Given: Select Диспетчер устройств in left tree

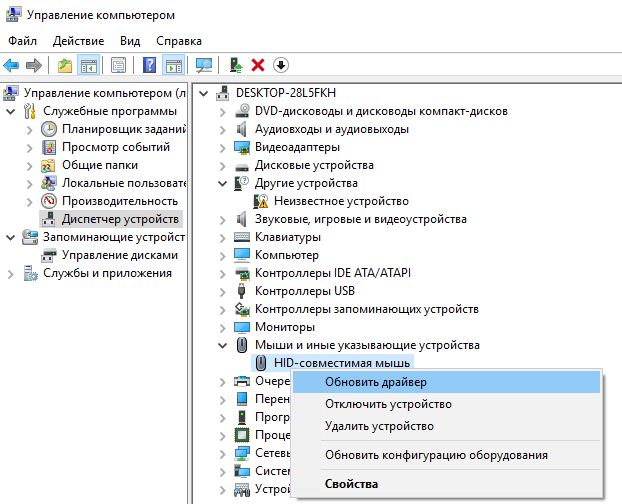Looking at the screenshot, I should pyautogui.click(x=120, y=219).
